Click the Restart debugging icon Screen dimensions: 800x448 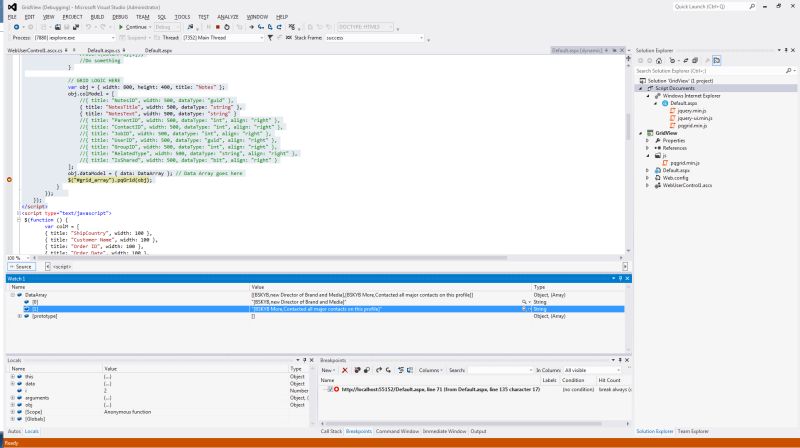coord(227,27)
